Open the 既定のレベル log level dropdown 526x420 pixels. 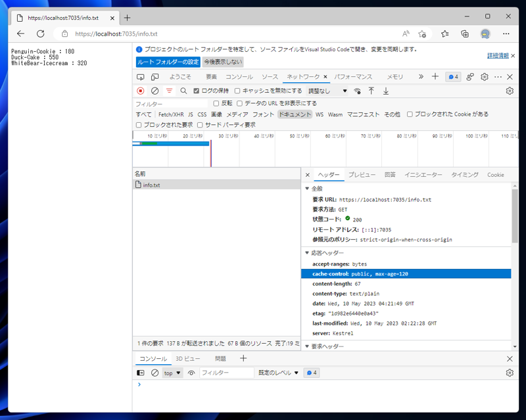point(278,373)
